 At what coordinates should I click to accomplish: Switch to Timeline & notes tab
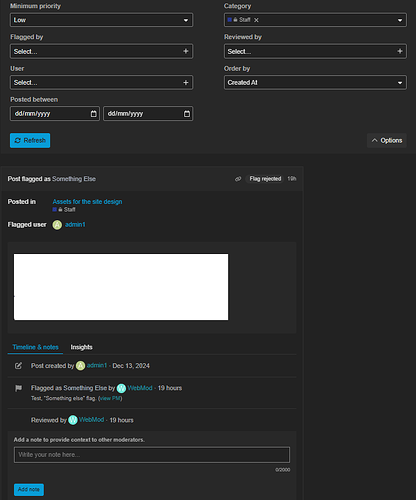[x=35, y=347]
